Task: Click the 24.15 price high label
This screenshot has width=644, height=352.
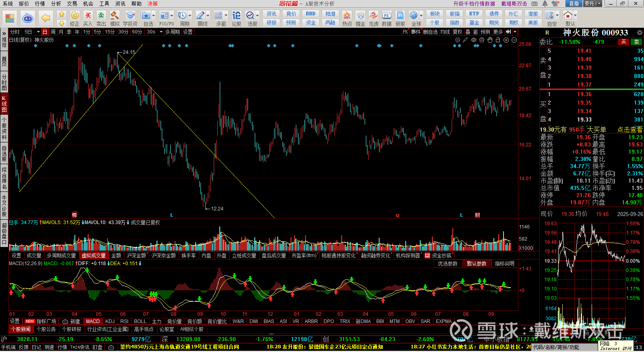Action: [x=129, y=52]
